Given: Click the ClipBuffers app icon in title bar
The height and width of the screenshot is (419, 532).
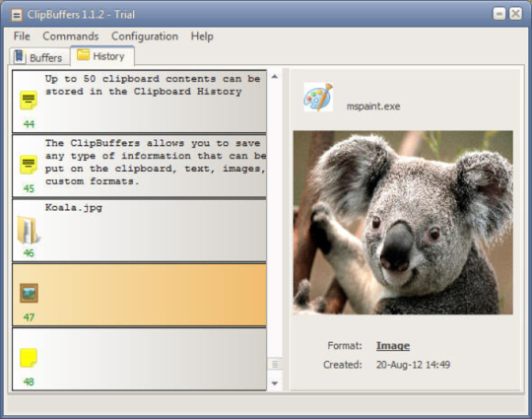Looking at the screenshot, I should point(17,15).
